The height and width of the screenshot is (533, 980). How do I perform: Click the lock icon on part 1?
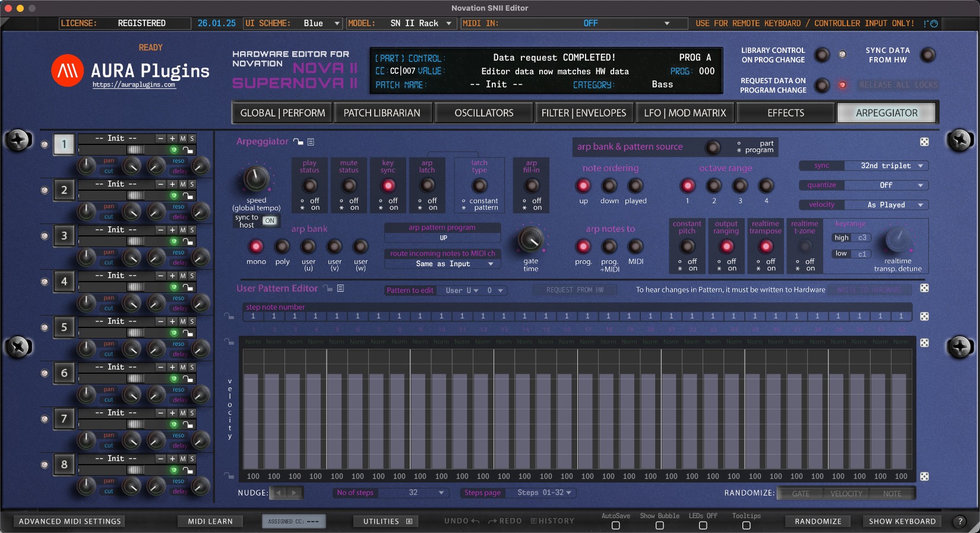pyautogui.click(x=188, y=150)
